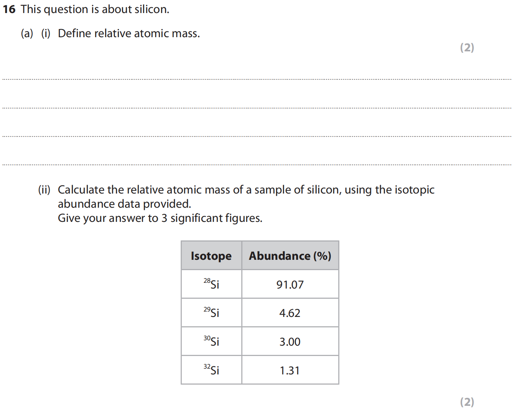Click the text "This question is about silicon."
The image size is (512, 420).
coord(95,9)
